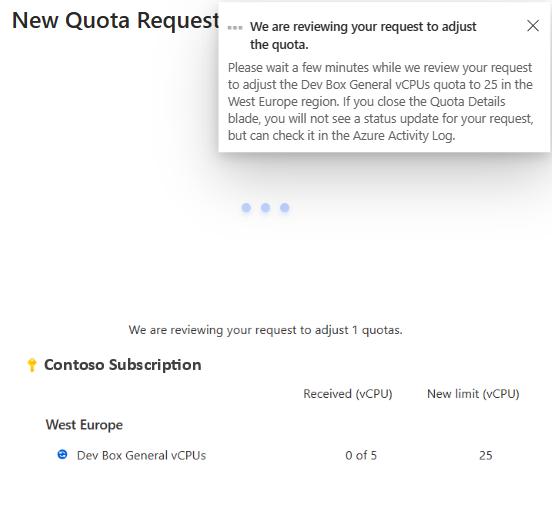552x508 pixels.
Task: Click the loading dots progress indicator
Action: [x=265, y=208]
